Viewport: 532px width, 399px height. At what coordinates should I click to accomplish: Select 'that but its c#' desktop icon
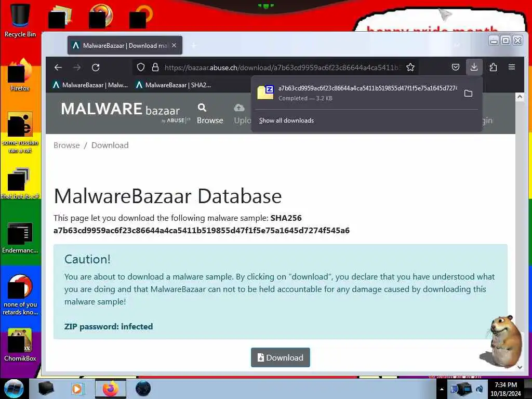click(20, 183)
